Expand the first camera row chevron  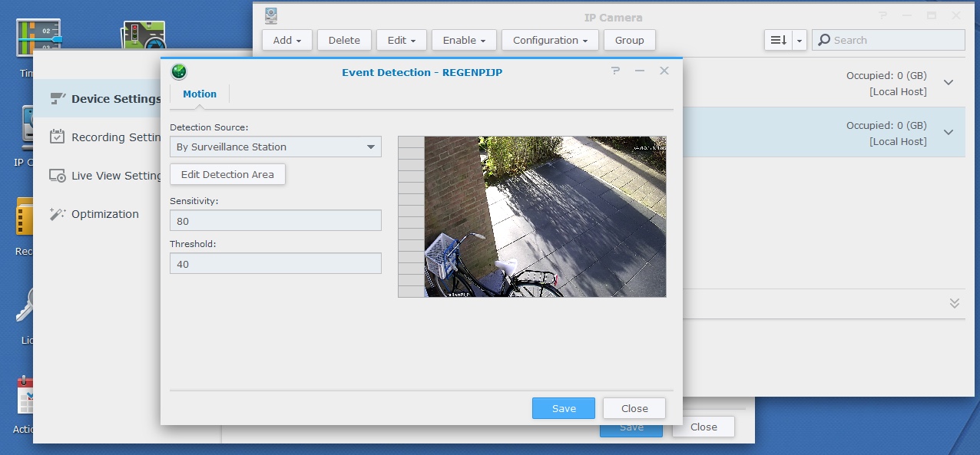[949, 83]
